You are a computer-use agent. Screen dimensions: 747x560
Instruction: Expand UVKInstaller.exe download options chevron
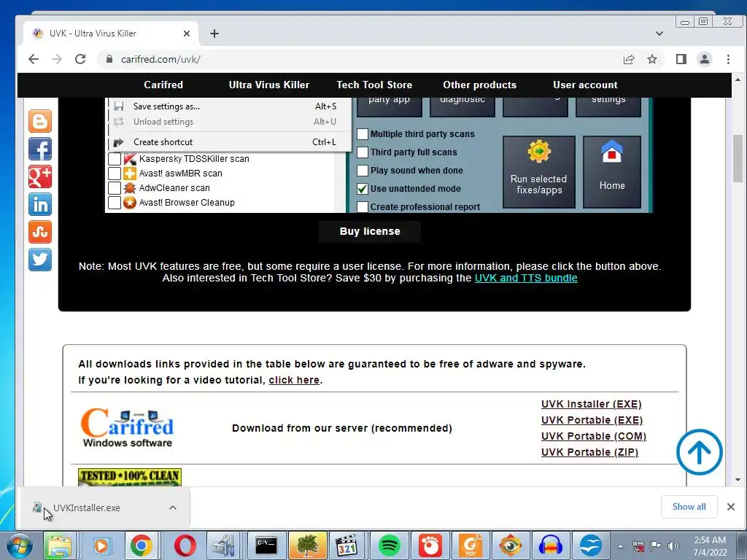pos(173,507)
